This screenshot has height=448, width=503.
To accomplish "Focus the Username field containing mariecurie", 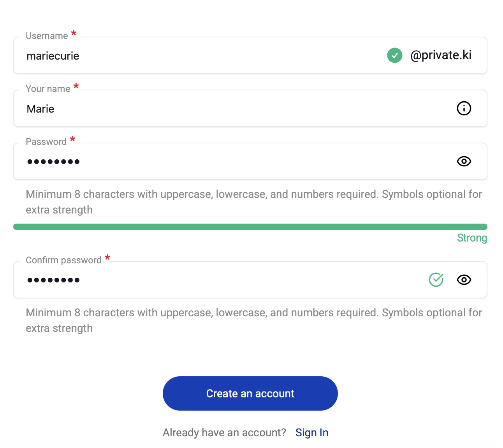I will [x=195, y=56].
